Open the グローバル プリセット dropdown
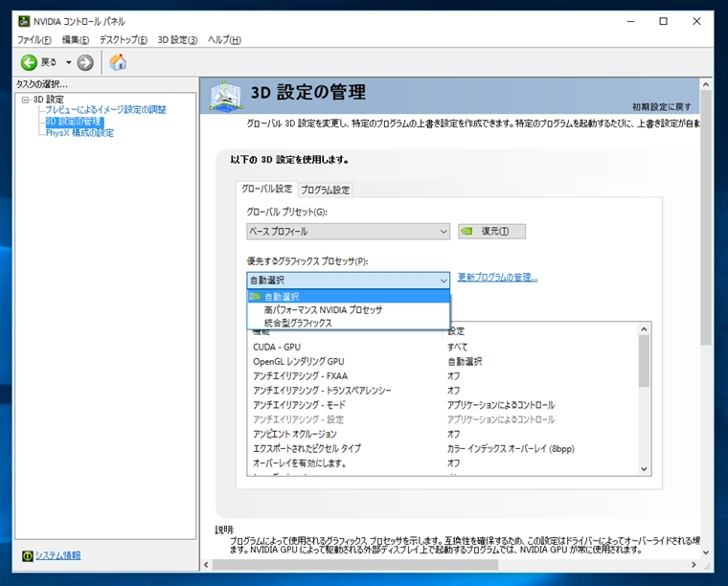Screen dimensions: 728x586 tap(349, 231)
